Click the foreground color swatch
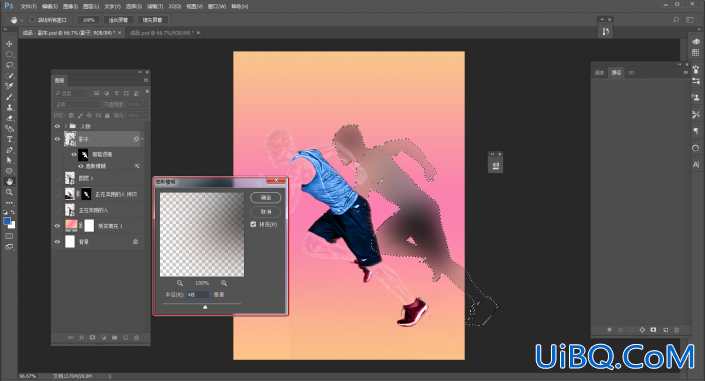The height and width of the screenshot is (381, 705). click(x=7, y=221)
